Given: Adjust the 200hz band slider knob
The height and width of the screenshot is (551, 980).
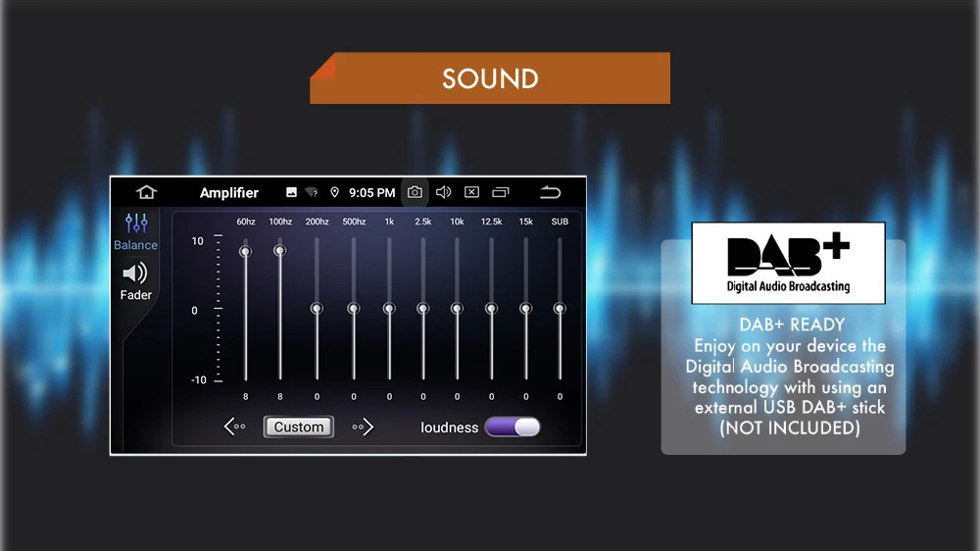Looking at the screenshot, I should (317, 308).
